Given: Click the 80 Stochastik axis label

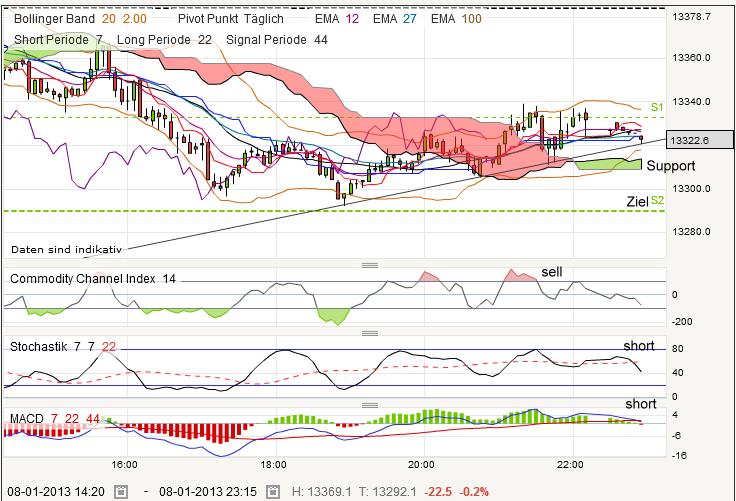Looking at the screenshot, I should point(677,349).
